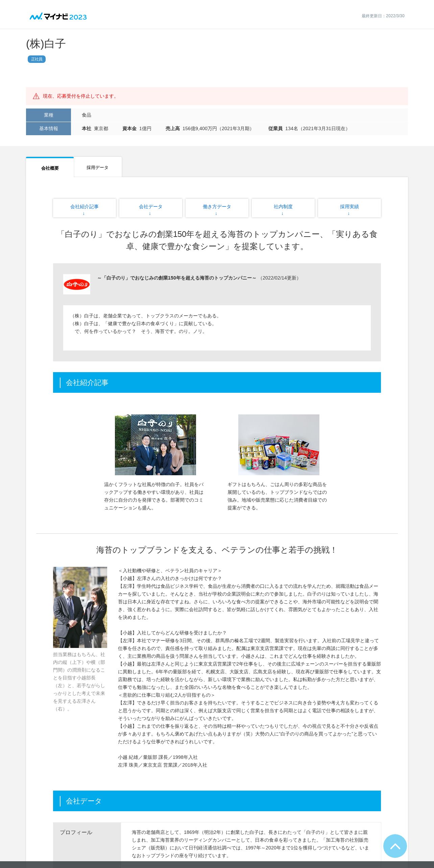Switch to the 採用データ tab
The width and height of the screenshot is (434, 868).
point(97,167)
